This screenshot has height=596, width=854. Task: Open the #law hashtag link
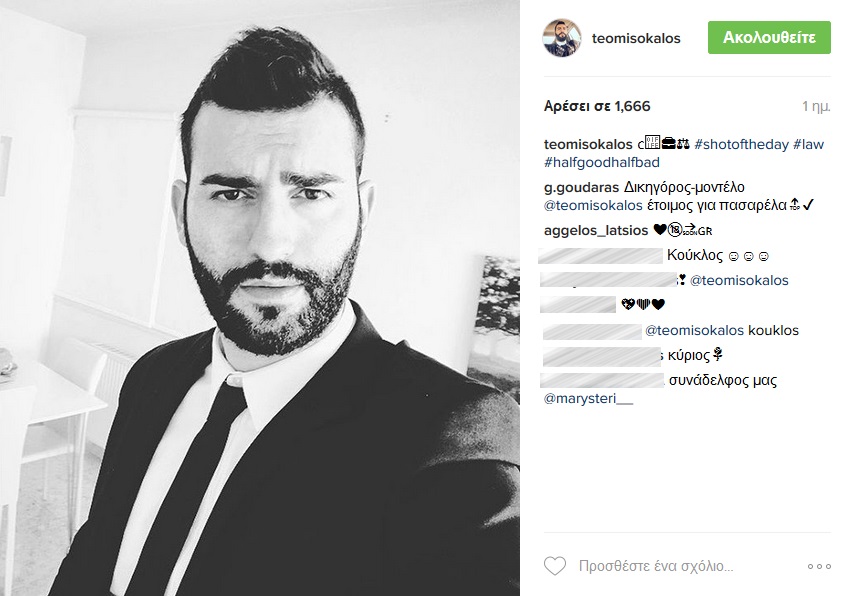[x=808, y=144]
